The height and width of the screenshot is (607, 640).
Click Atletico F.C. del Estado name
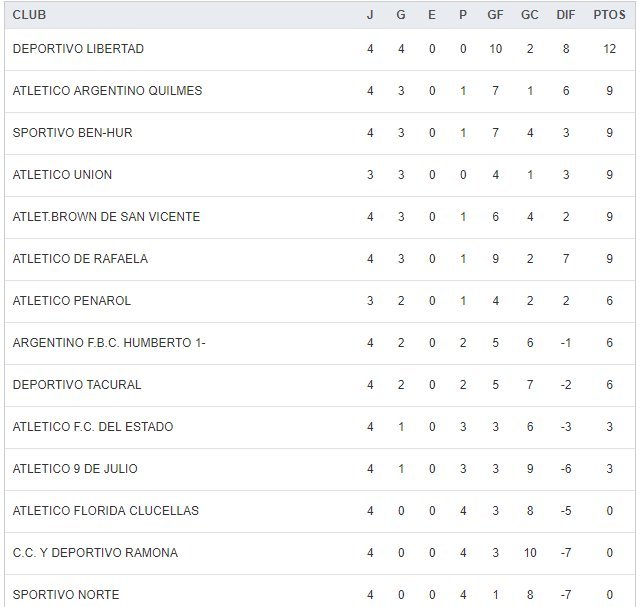click(93, 427)
